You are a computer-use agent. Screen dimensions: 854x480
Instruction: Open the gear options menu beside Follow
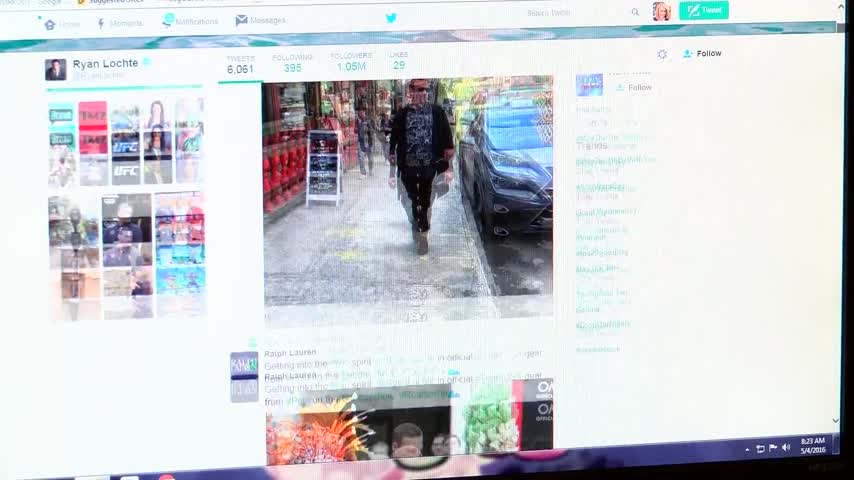[662, 54]
